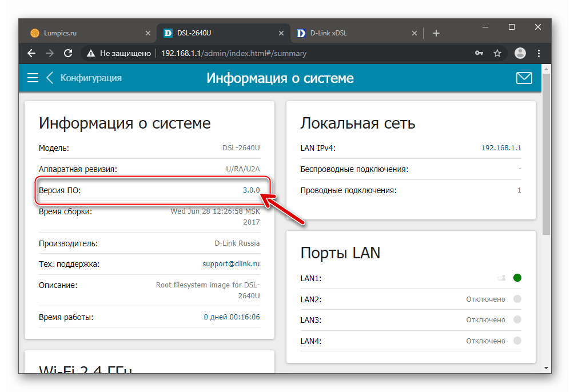
Task: Close the DSL-2640U tab
Action: (x=281, y=33)
